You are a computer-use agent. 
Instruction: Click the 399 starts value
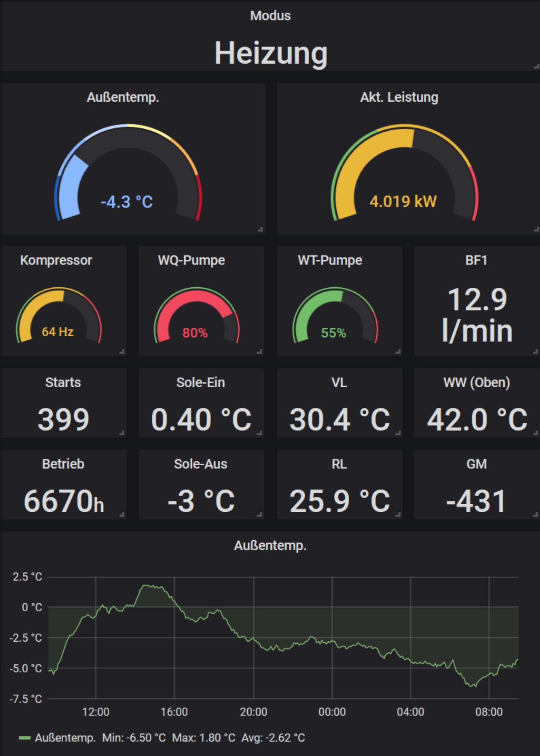(63, 419)
